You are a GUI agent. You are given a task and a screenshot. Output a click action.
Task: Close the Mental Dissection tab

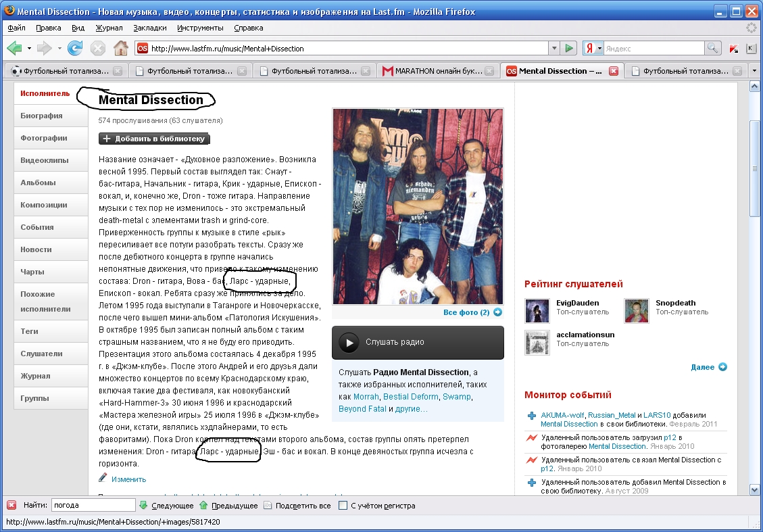click(x=614, y=71)
